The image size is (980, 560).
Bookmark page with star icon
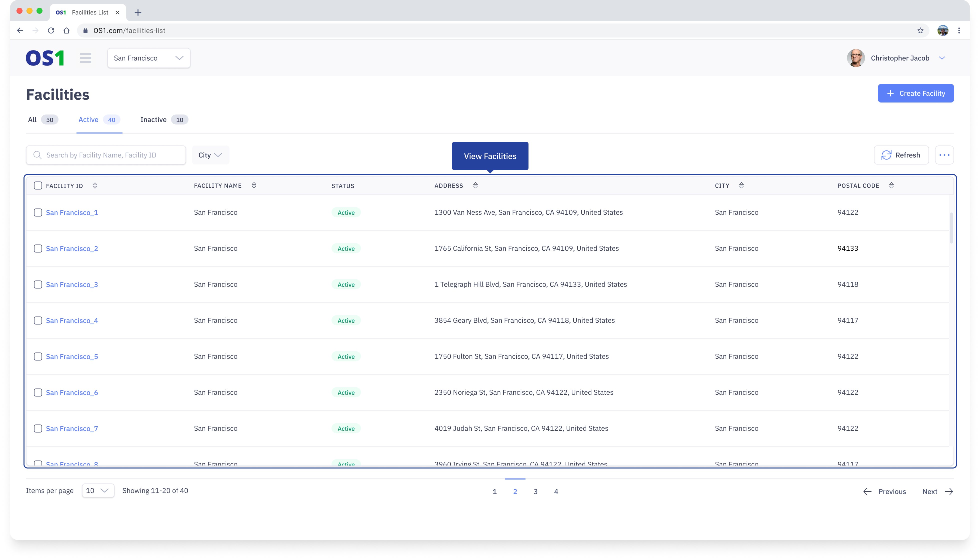(920, 30)
